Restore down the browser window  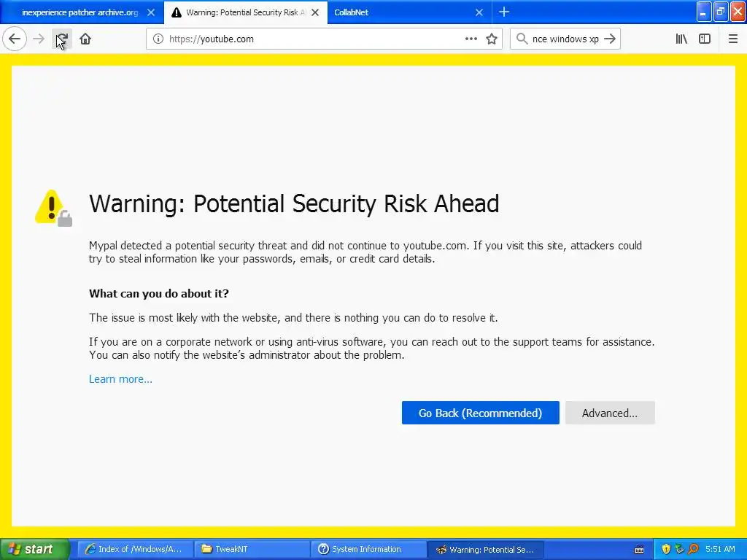point(721,12)
